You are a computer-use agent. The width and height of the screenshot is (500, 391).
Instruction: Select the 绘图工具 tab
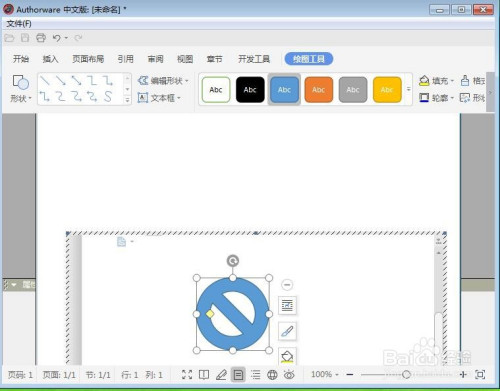(309, 59)
